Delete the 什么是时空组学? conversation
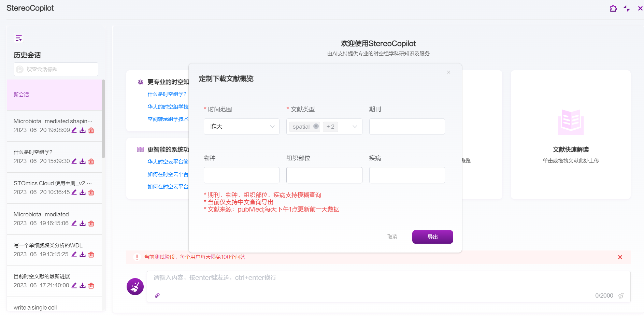The width and height of the screenshot is (644, 316). [x=91, y=161]
